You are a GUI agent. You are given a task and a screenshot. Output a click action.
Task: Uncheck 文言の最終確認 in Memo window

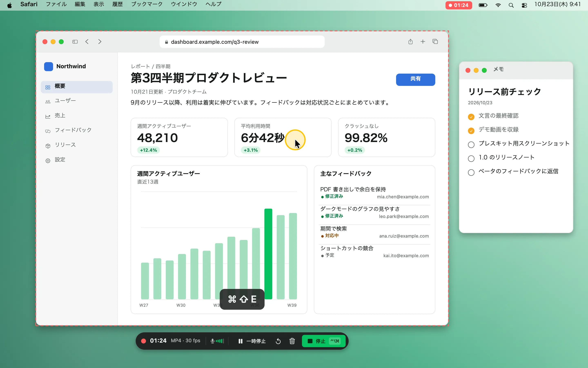471,117
